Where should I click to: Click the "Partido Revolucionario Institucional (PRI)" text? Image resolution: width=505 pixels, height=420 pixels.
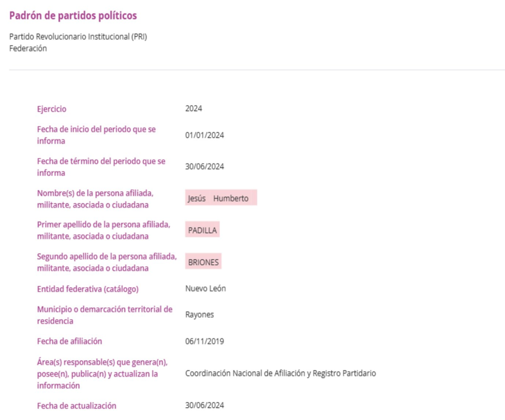point(78,37)
